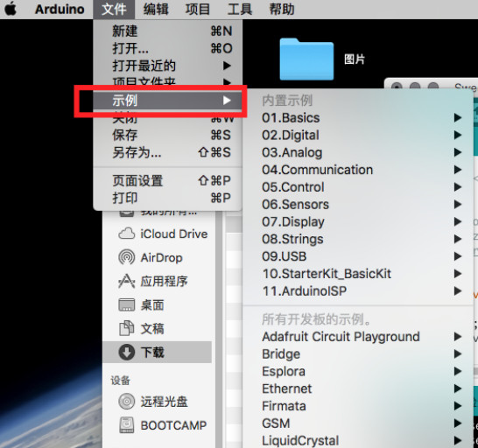478x448 pixels.
Task: Choose 新建 from the file menu
Action: click(168, 31)
